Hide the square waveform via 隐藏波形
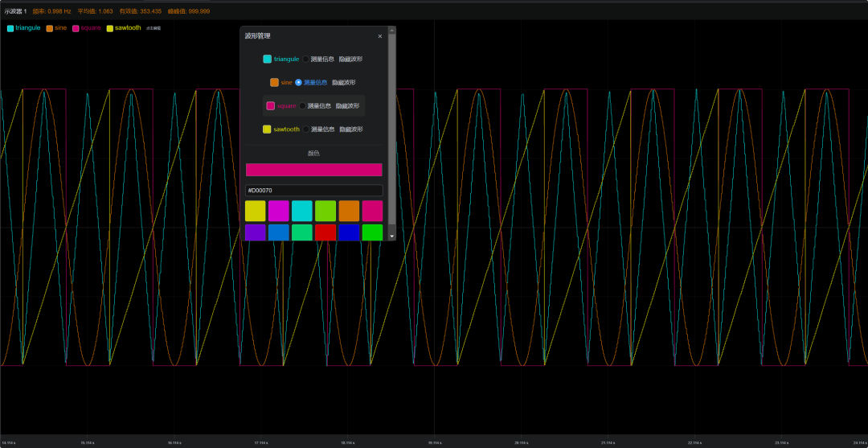 point(348,106)
